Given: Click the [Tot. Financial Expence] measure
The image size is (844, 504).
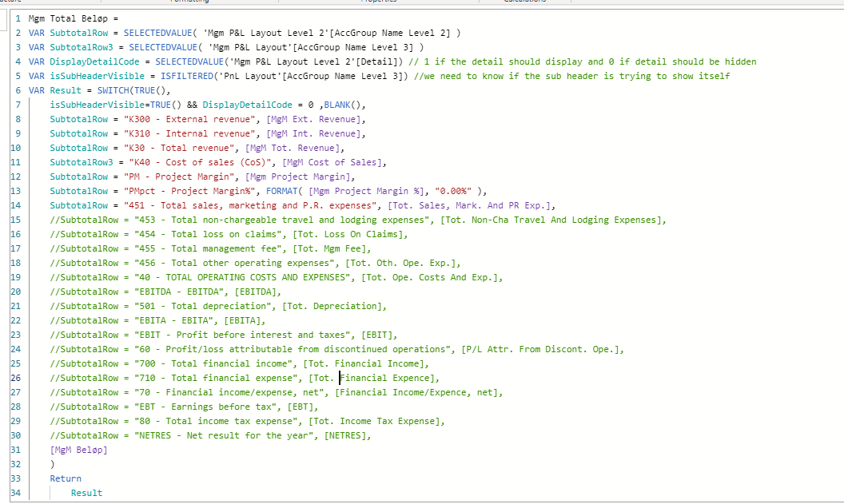Looking at the screenshot, I should [x=372, y=378].
